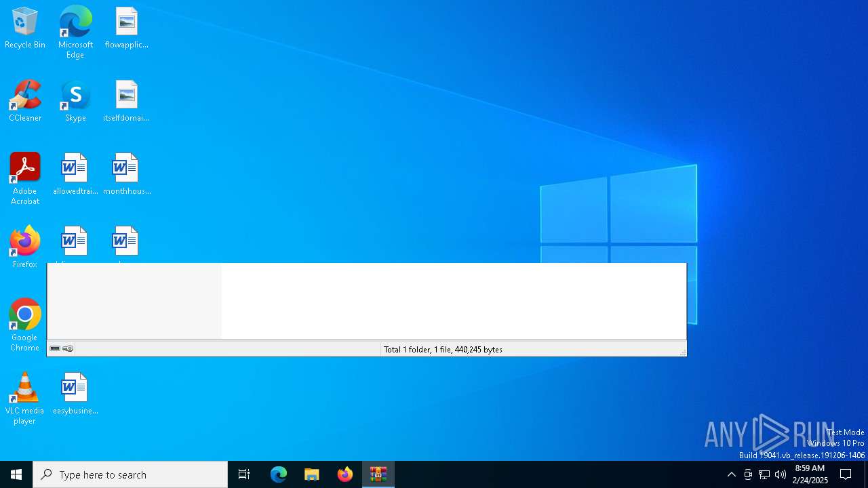The height and width of the screenshot is (488, 868).
Task: Launch Skype from the desktop
Action: coord(75,101)
